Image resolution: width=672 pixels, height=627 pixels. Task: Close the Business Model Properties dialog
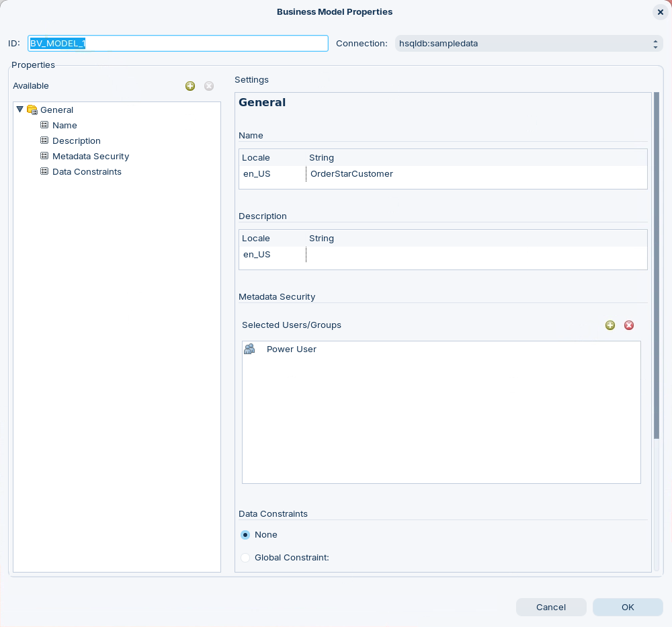[x=660, y=12]
